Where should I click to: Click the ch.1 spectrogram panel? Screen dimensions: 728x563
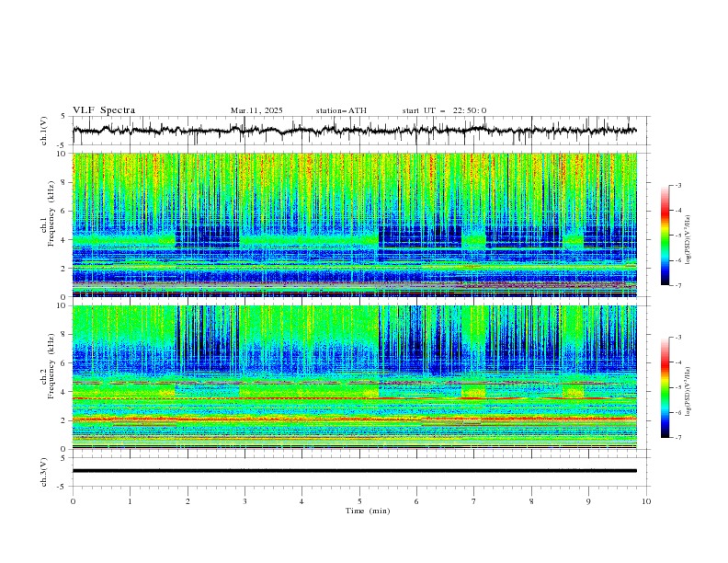click(355, 224)
